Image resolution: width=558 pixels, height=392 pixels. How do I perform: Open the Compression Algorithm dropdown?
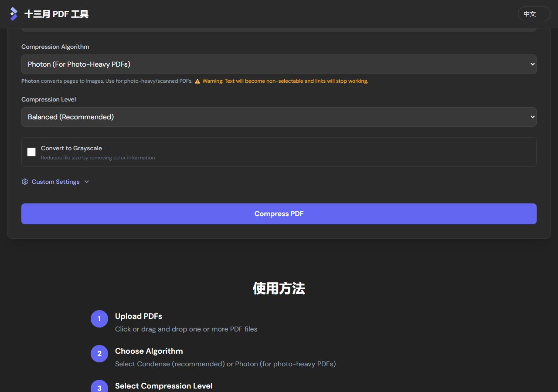click(279, 64)
